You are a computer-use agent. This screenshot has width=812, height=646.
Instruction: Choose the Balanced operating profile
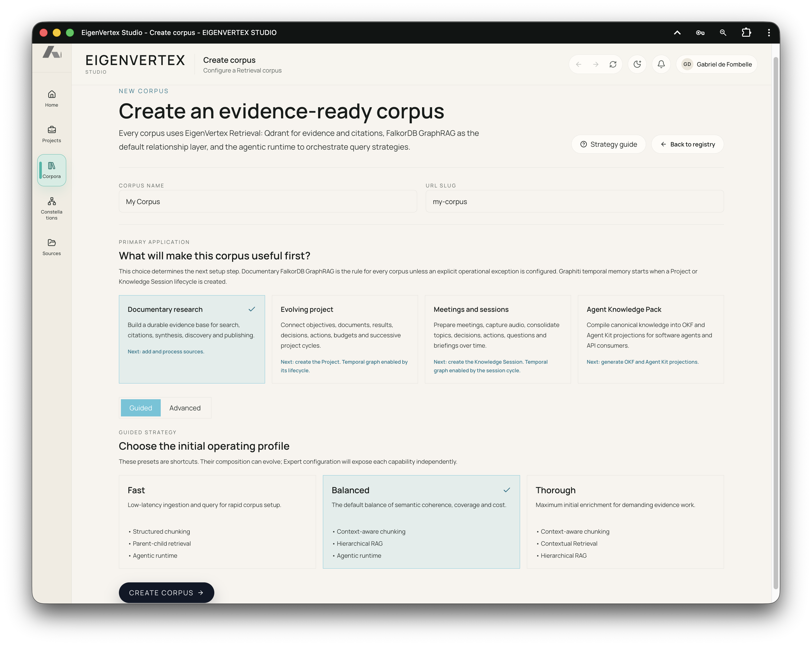click(x=421, y=522)
